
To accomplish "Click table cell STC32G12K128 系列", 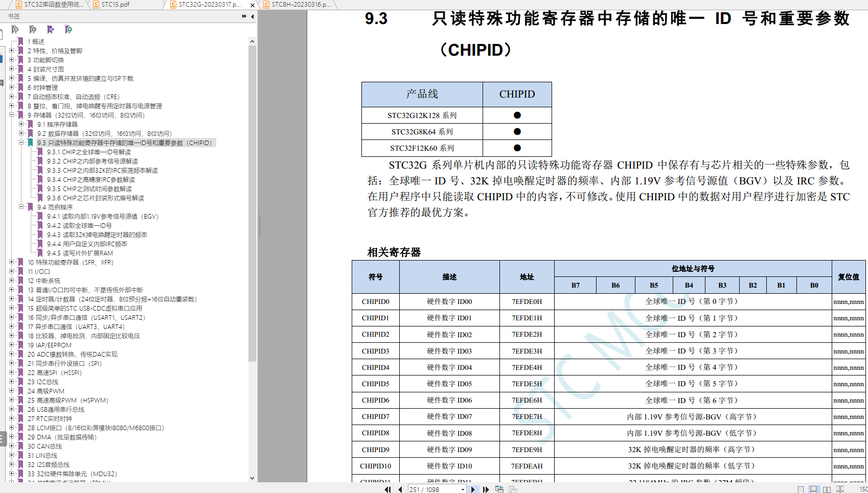I will pos(422,115).
